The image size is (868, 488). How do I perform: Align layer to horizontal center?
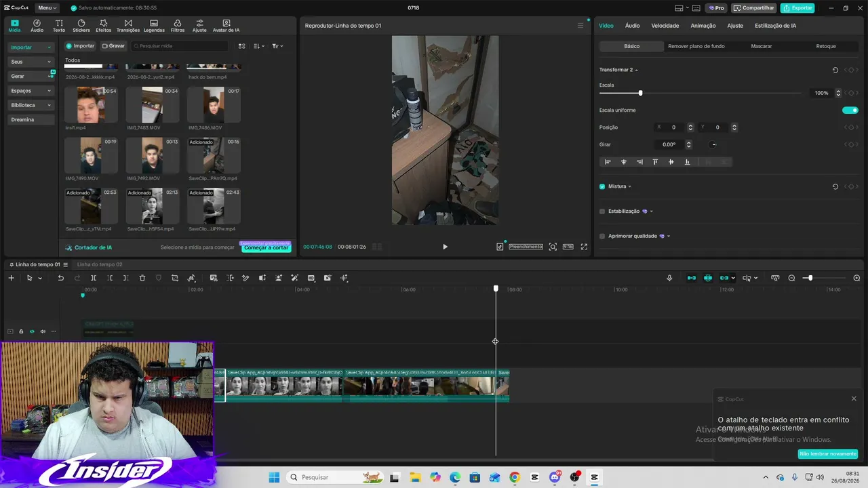(x=624, y=162)
